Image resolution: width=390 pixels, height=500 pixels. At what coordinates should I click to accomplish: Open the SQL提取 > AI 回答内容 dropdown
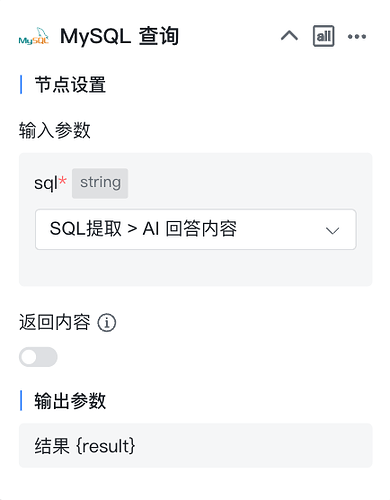196,229
